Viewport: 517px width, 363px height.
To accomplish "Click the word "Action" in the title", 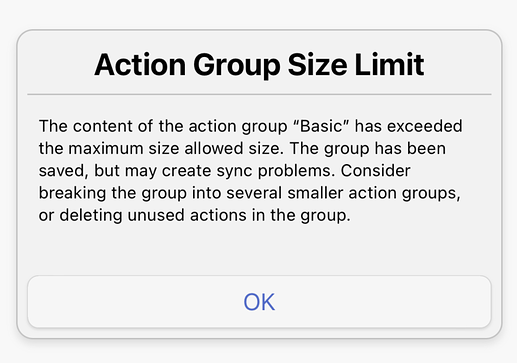I will [x=140, y=65].
